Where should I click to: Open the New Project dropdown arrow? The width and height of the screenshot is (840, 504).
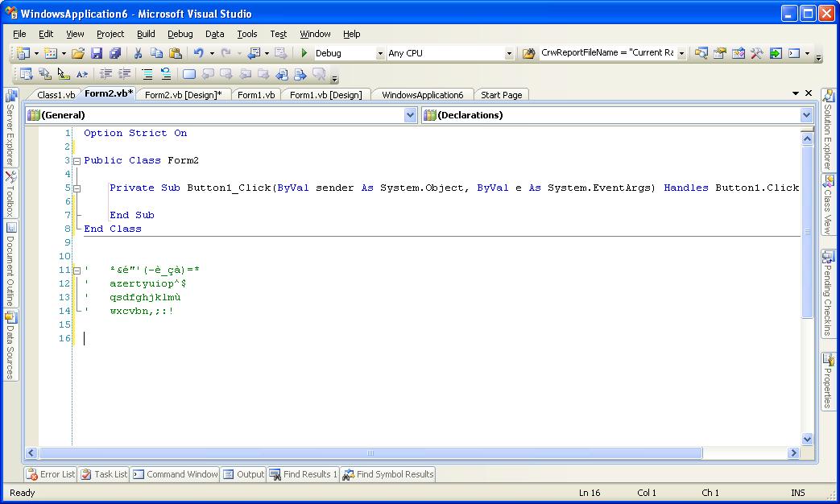pyautogui.click(x=36, y=53)
